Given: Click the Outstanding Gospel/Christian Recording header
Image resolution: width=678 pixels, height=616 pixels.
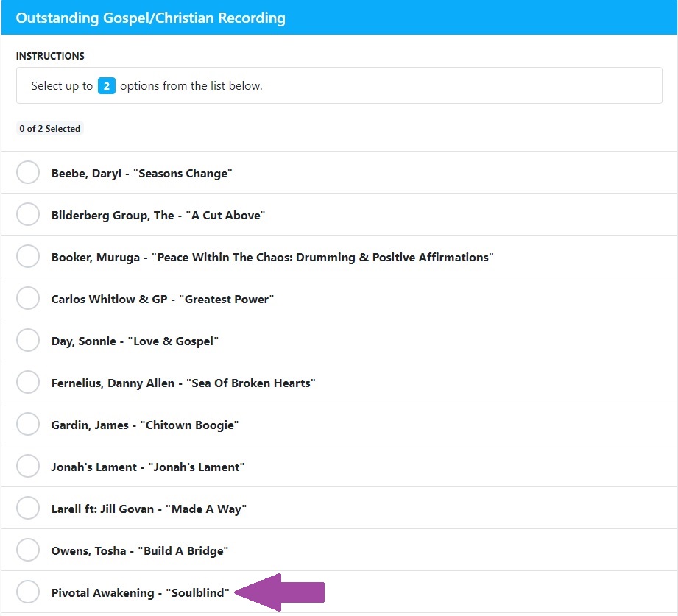Looking at the screenshot, I should click(150, 18).
